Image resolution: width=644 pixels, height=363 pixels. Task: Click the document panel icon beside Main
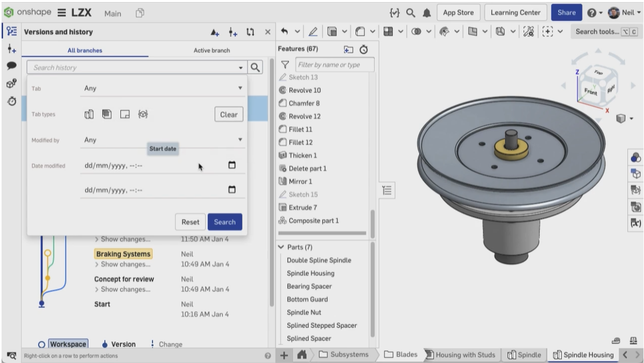pos(140,13)
